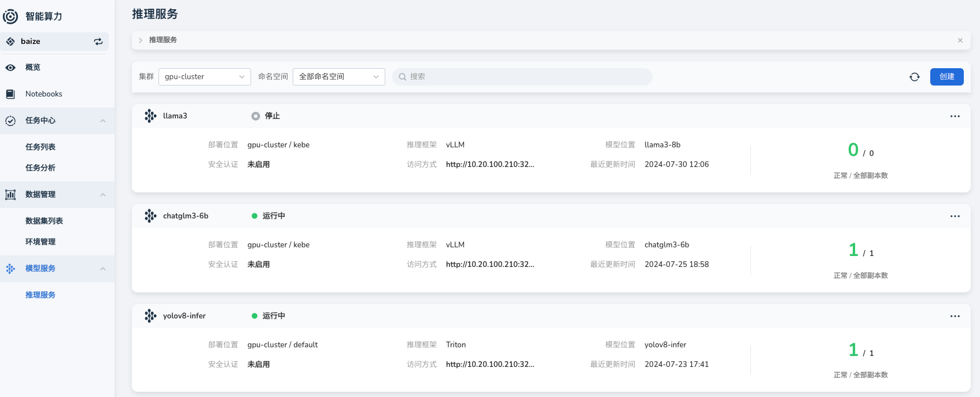Open the more options menu for llama3
The image size is (980, 397).
pyautogui.click(x=955, y=116)
